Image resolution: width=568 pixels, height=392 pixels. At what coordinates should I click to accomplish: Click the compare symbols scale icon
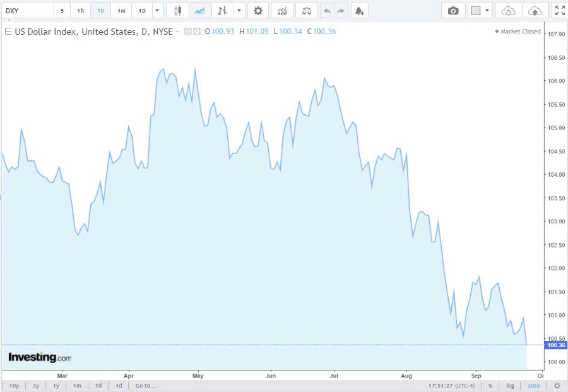pyautogui.click(x=306, y=11)
